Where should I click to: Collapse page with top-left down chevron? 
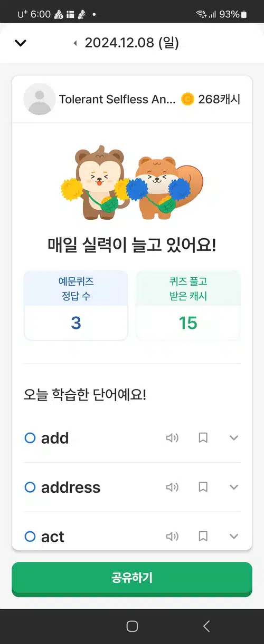(x=20, y=43)
